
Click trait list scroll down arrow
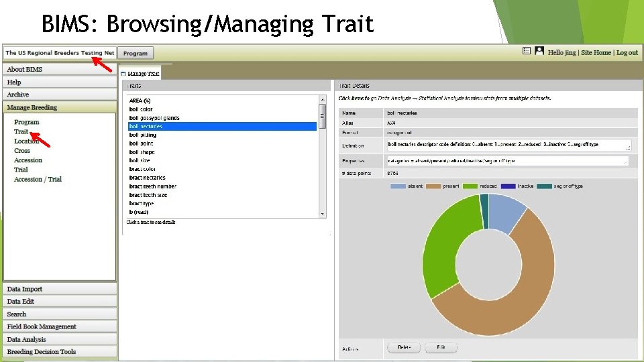[323, 214]
